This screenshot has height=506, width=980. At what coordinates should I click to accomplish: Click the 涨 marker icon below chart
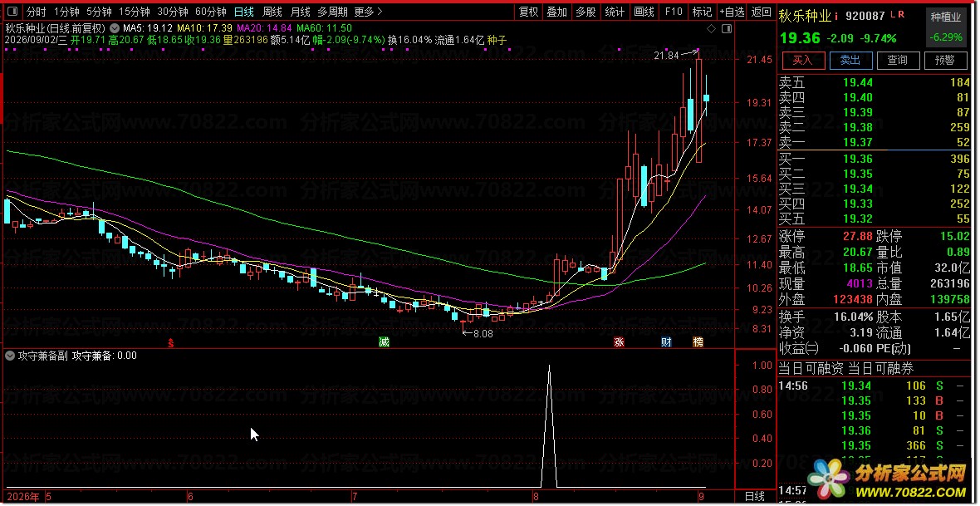[619, 342]
